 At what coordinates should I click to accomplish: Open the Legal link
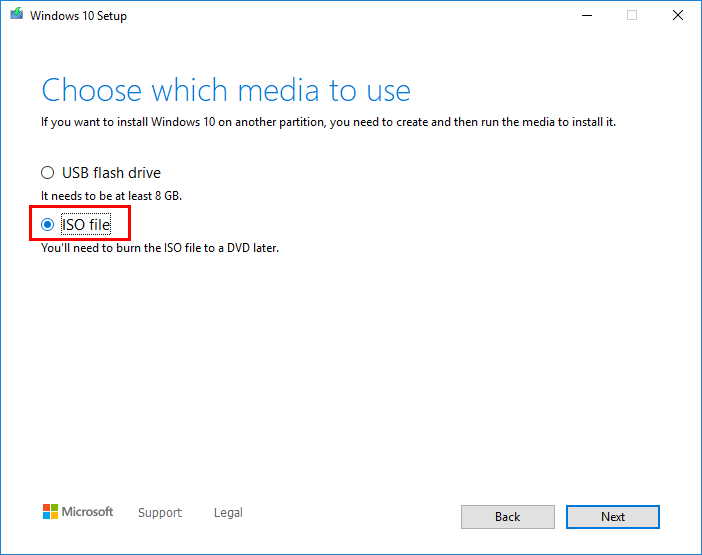click(228, 513)
